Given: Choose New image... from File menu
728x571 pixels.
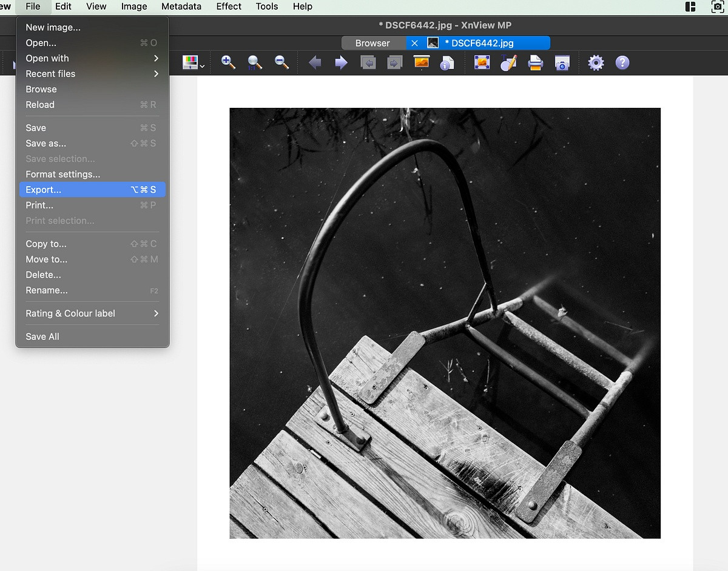Looking at the screenshot, I should tap(92, 27).
